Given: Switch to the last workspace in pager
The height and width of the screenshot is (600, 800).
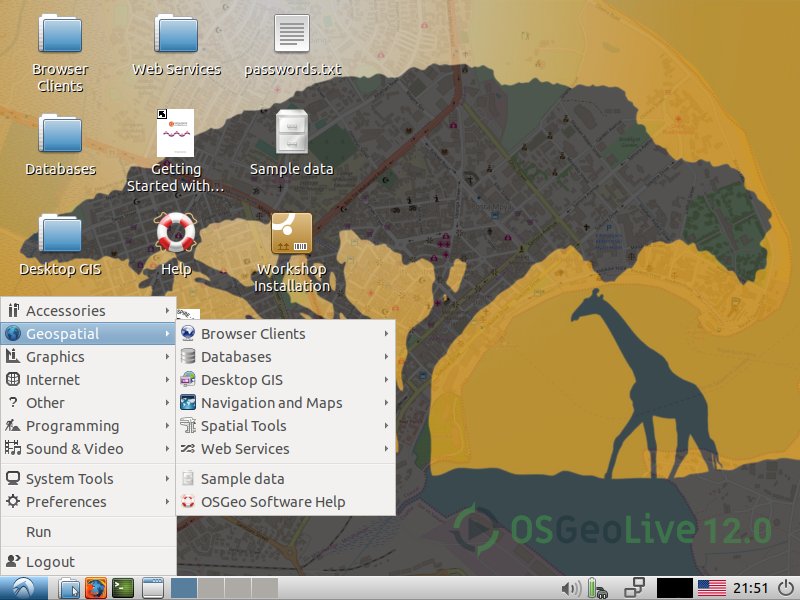Looking at the screenshot, I should [265, 588].
